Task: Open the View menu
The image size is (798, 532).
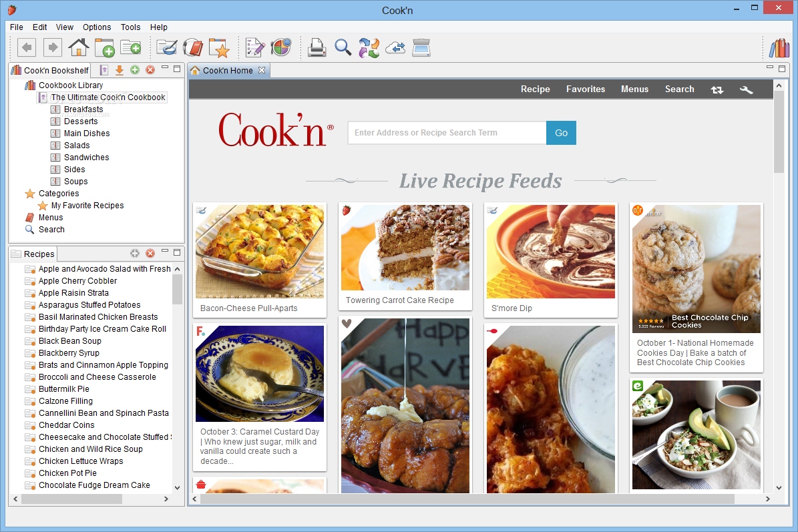Action: [65, 27]
